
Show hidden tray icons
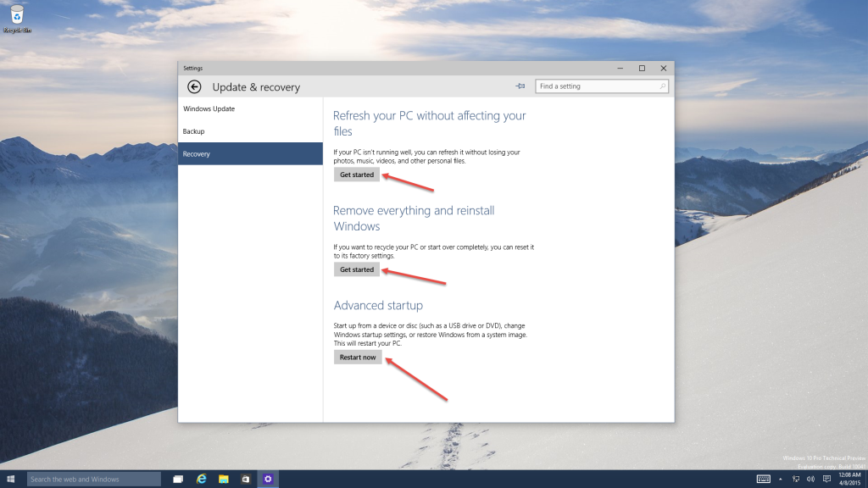point(781,480)
